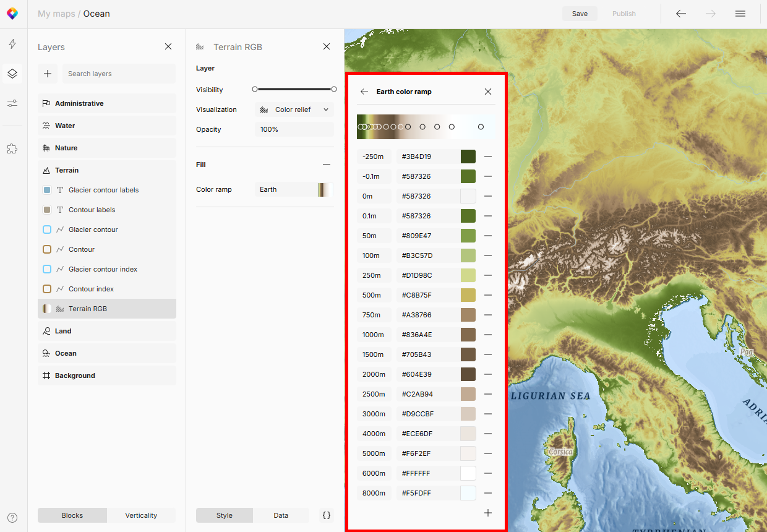Collapse the Fill section
The image size is (767, 532).
[x=327, y=165]
